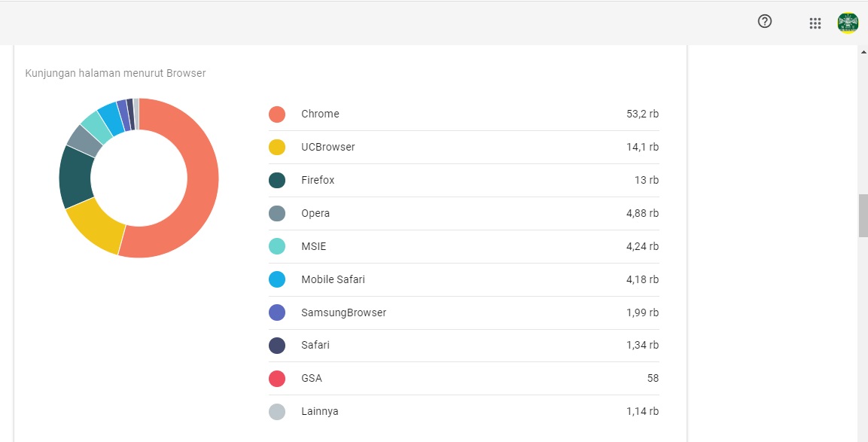Select the SamsungBrowser label
Image resolution: width=868 pixels, height=442 pixels.
click(344, 312)
